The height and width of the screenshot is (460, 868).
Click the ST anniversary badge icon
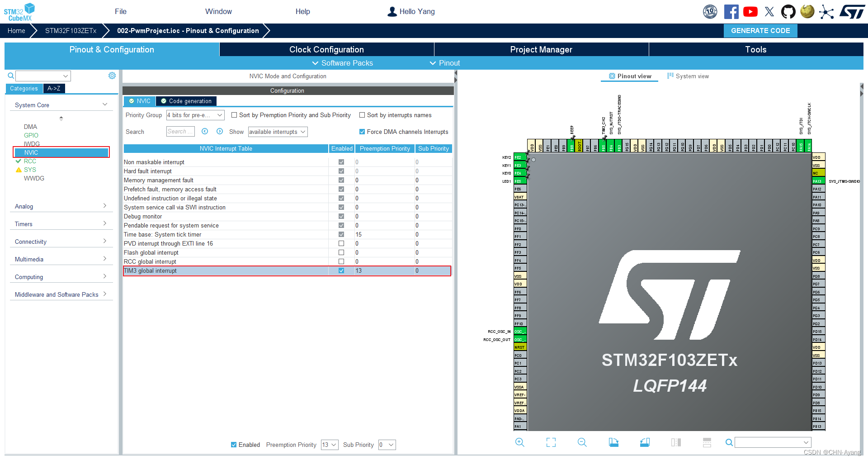pyautogui.click(x=710, y=12)
